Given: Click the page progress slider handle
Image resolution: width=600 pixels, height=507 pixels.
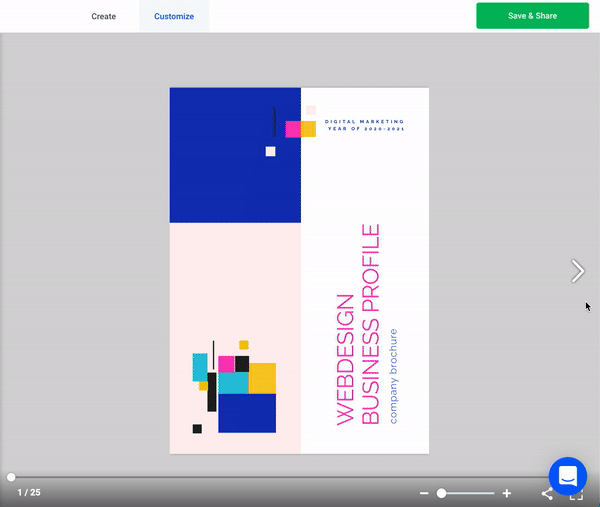Looking at the screenshot, I should coord(11,477).
